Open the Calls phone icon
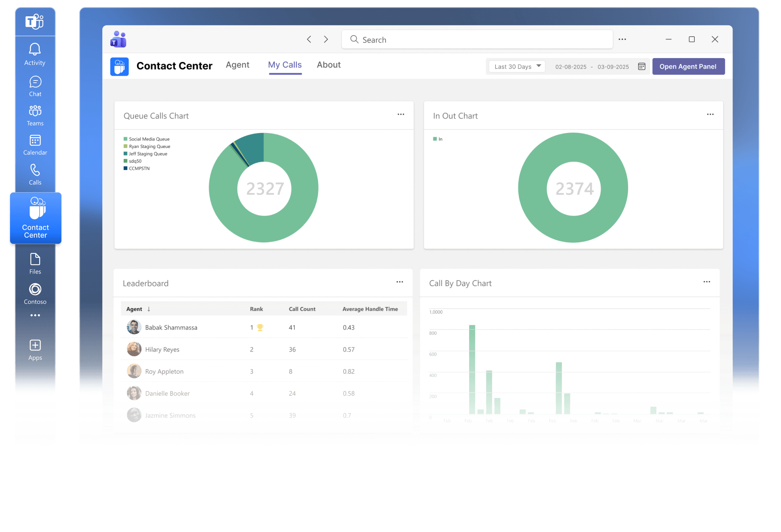The width and height of the screenshot is (781, 532). coord(35,170)
